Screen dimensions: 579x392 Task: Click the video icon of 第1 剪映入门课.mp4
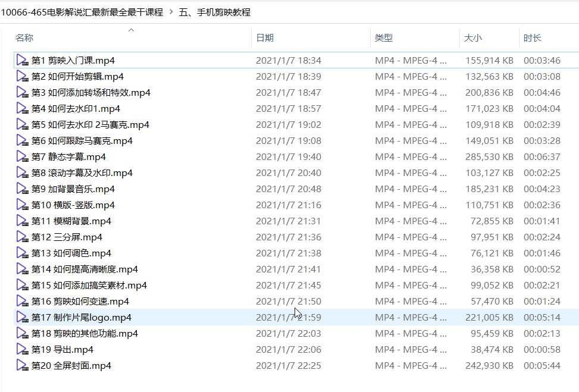(x=22, y=60)
